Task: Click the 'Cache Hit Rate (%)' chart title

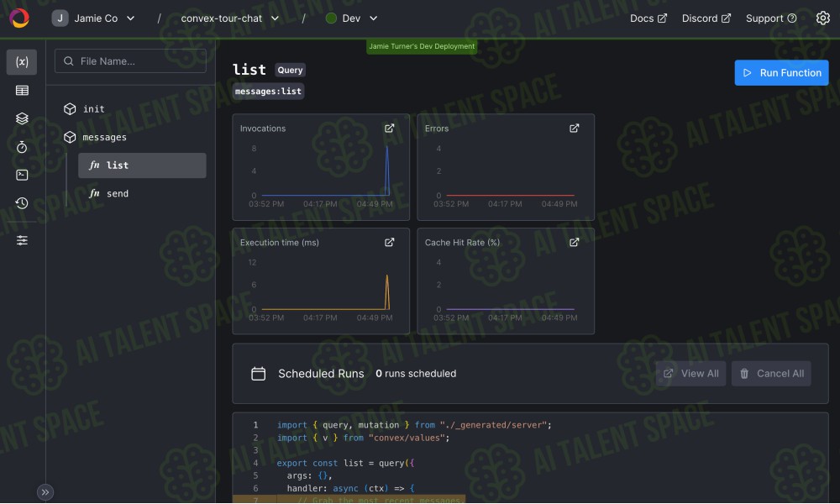Action: [x=462, y=243]
